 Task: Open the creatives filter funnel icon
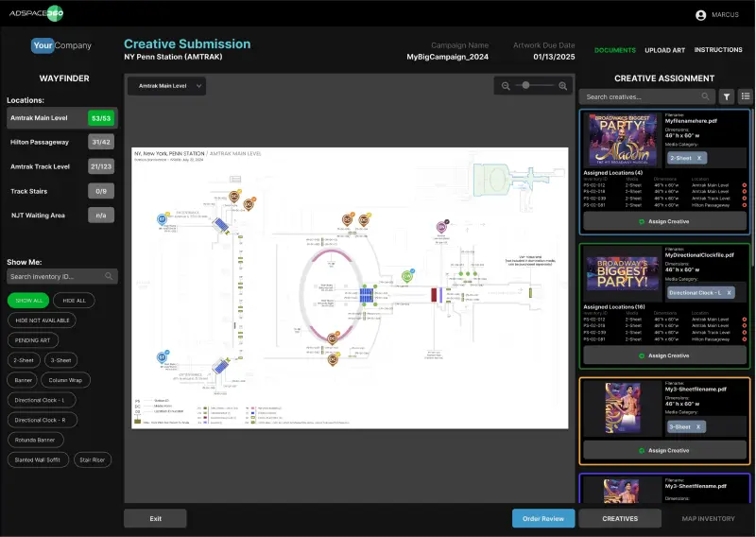pyautogui.click(x=727, y=96)
